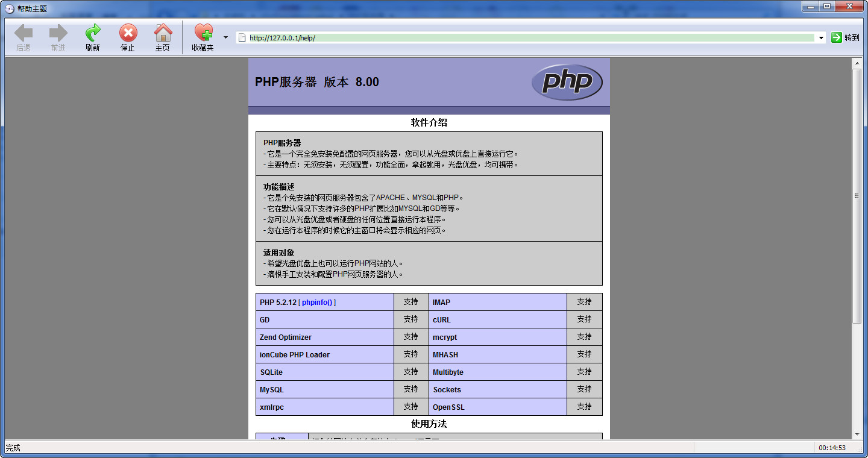Click the PHP logo in the page header

pos(566,81)
